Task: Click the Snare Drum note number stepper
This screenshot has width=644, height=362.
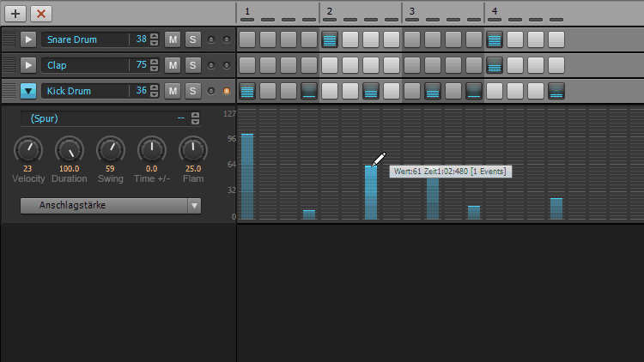Action: [x=154, y=39]
